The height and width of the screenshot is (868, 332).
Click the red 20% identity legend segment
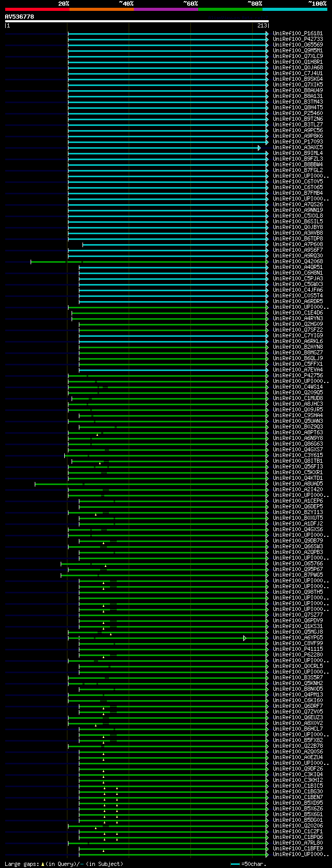37,9
